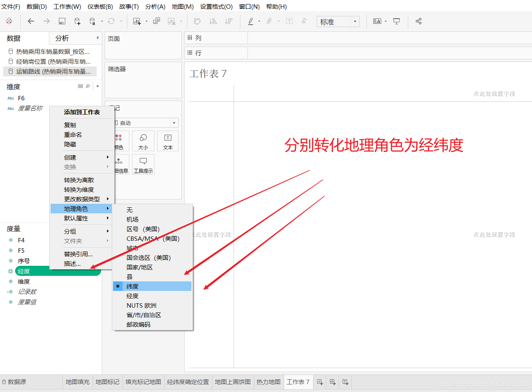The height and width of the screenshot is (392, 532).
Task: Click the sort ascending icon in toolbar
Action: click(x=213, y=21)
